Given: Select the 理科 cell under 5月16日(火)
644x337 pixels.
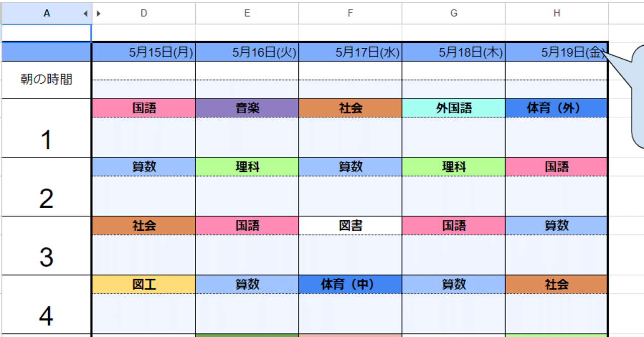Looking at the screenshot, I should [247, 166].
